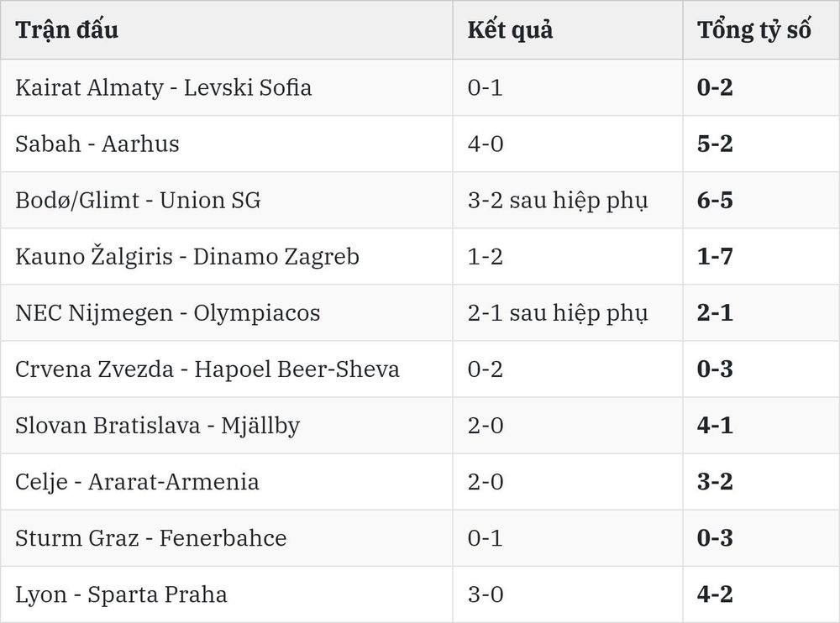Click the '2-1 sau hiệp phụ' result cell
The width and height of the screenshot is (840, 623).
tap(558, 313)
